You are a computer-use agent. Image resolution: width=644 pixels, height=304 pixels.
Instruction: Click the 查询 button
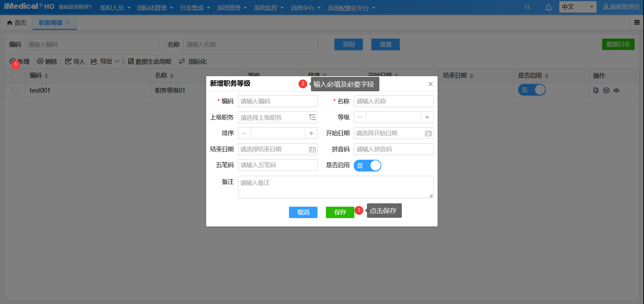tap(348, 44)
